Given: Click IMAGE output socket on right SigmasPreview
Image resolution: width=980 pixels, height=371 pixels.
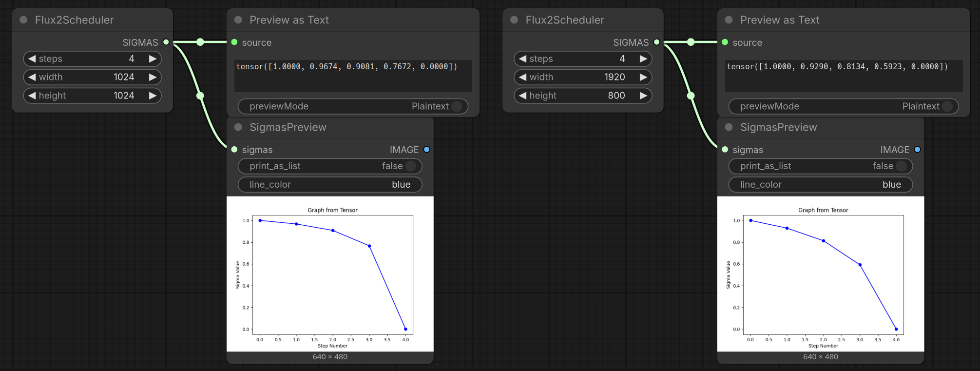Looking at the screenshot, I should (918, 150).
